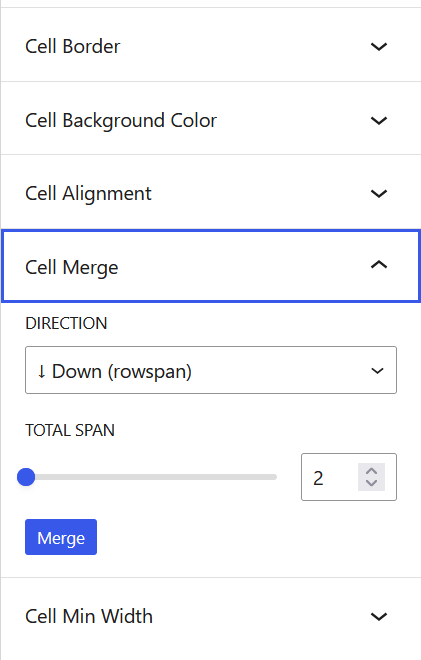The image size is (421, 660).
Task: Expand the Cell Min Width section
Action: click(x=210, y=616)
